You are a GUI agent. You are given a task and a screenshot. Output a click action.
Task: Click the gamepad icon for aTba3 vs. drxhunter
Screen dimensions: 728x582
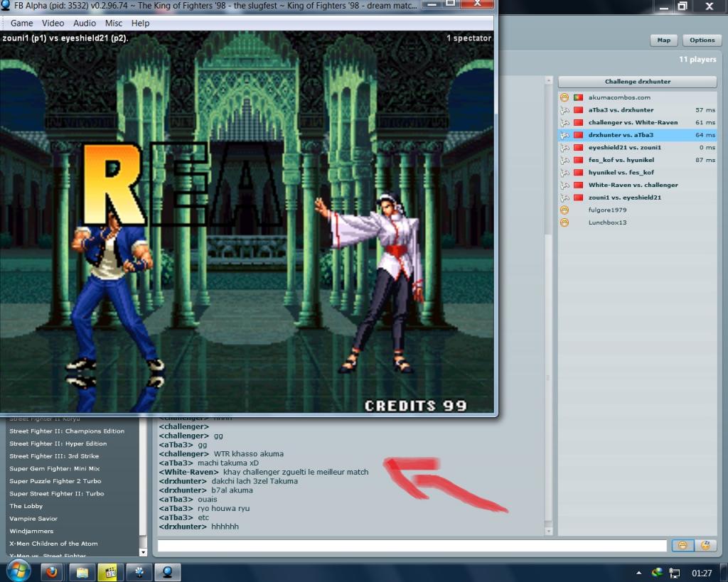(x=564, y=110)
